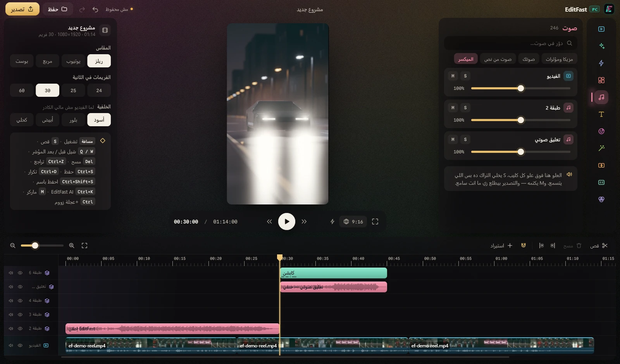Zoom out the timeline with magnifier minus

(x=13, y=246)
